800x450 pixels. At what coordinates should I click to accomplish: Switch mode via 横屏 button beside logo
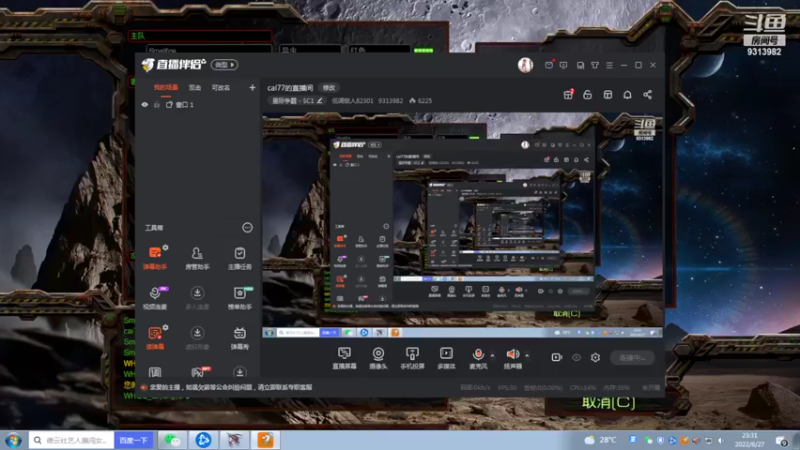point(224,65)
